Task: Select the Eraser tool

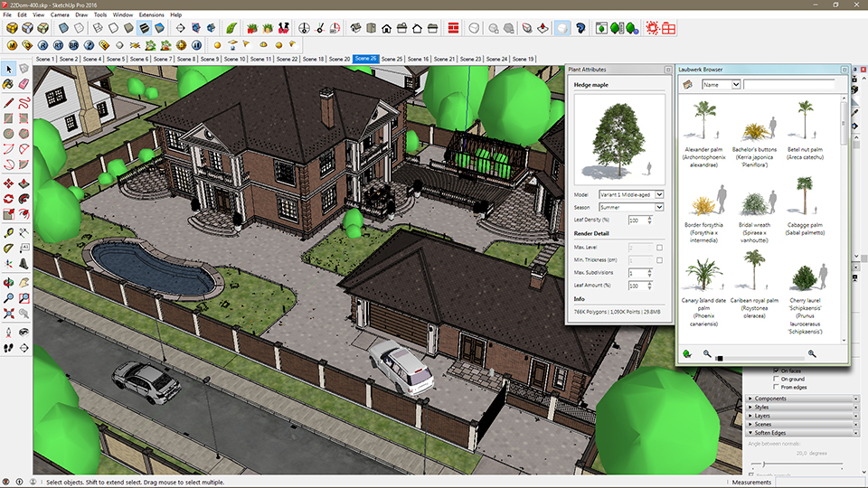Action: [24, 84]
